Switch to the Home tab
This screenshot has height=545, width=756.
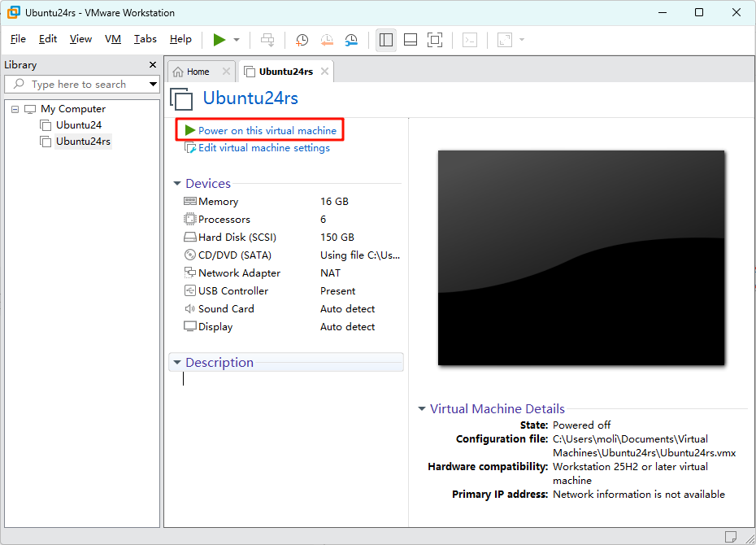pyautogui.click(x=198, y=72)
